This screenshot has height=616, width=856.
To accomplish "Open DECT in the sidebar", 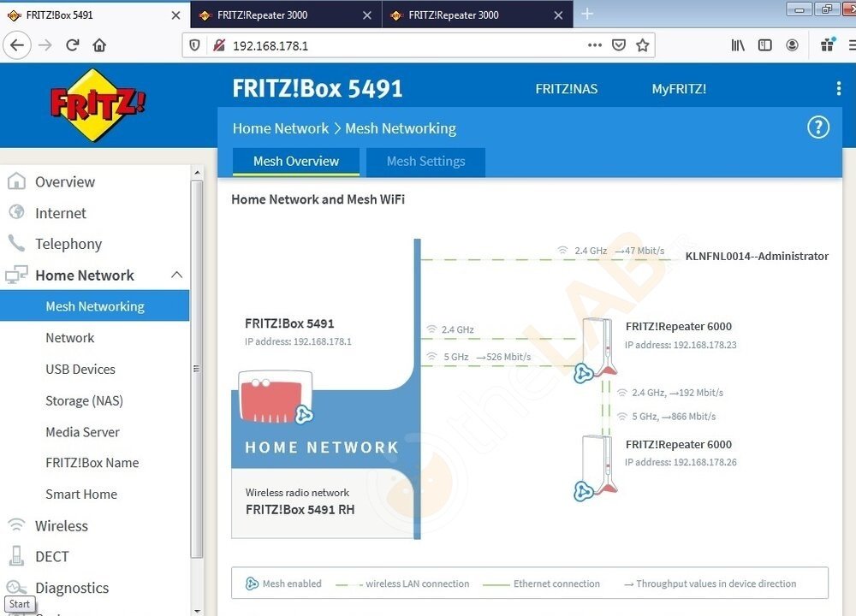I will (52, 556).
